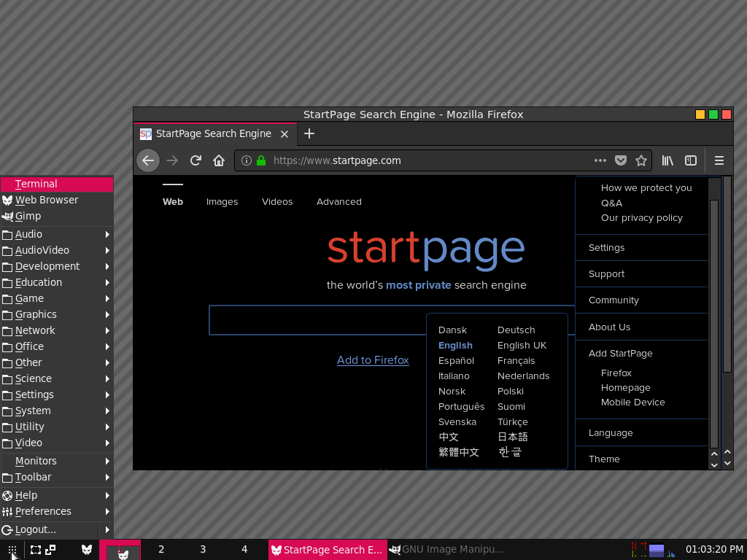Expand the Monitors submenu
747x560 pixels.
coord(57,461)
